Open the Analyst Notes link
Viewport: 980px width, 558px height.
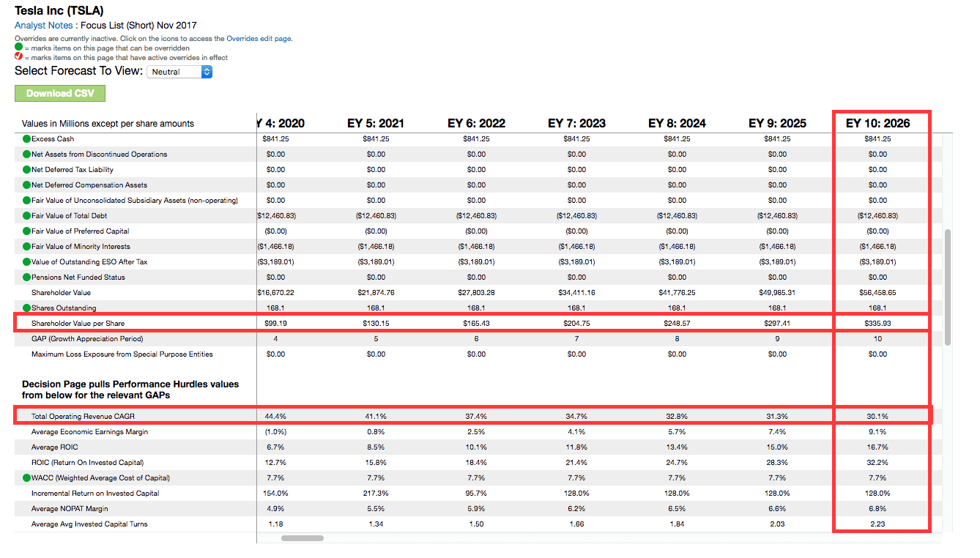pyautogui.click(x=44, y=26)
